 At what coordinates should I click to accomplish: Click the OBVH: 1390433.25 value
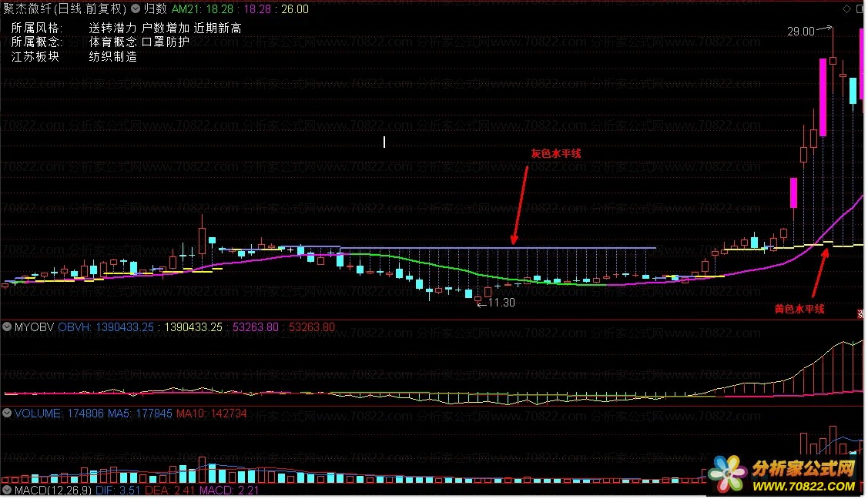106,327
